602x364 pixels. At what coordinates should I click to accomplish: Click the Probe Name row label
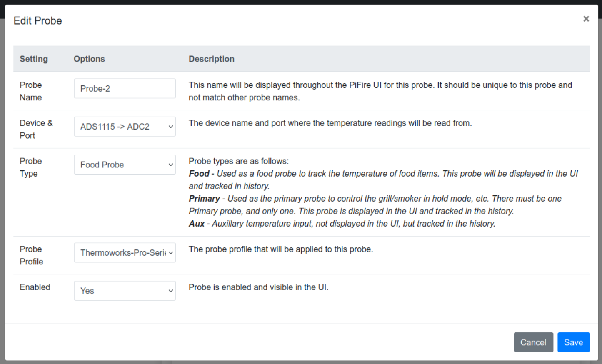(31, 91)
